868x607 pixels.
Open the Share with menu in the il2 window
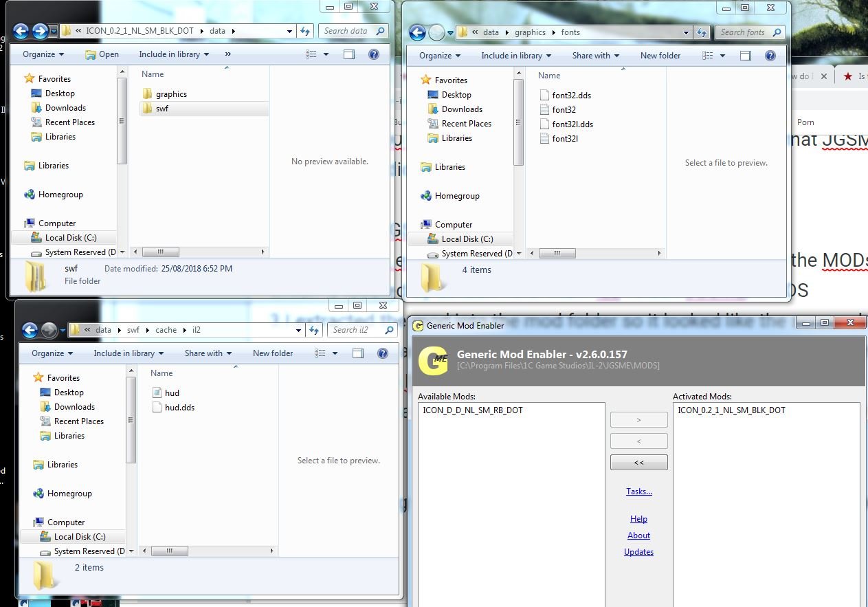point(208,353)
